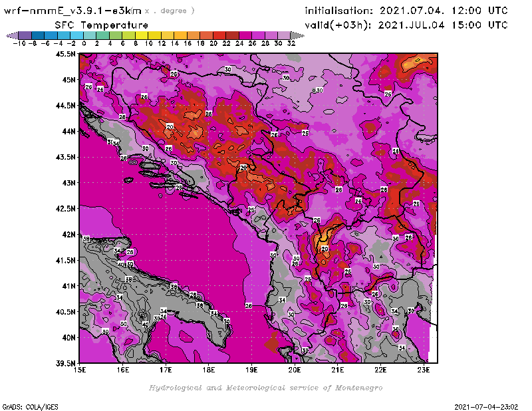The width and height of the screenshot is (532, 411).
Task: Click the initialisation 2021.07.04. 12:00 UTC line
Action: [406, 11]
